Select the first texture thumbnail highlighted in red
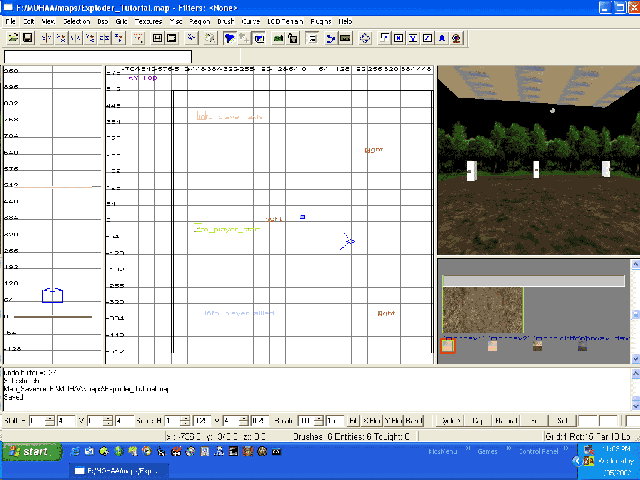Image resolution: width=640 pixels, height=480 pixels. (x=447, y=346)
